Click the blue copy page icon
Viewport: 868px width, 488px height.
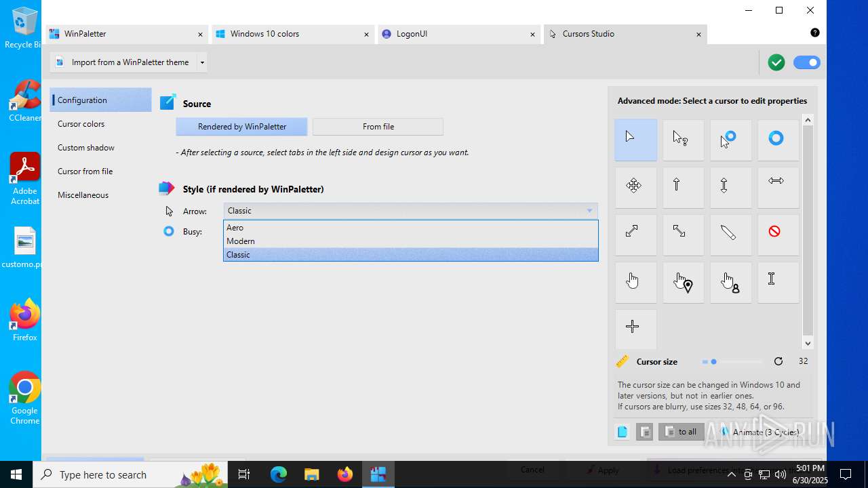pos(623,432)
